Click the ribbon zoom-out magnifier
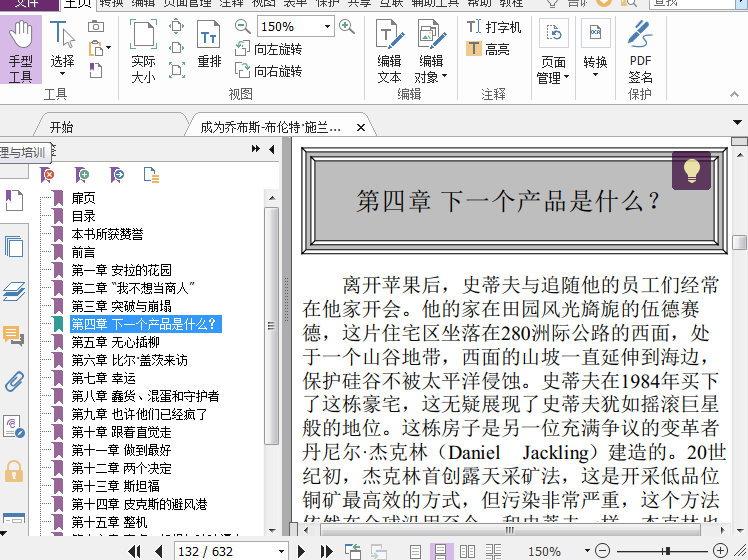The width and height of the screenshot is (748, 560). (x=242, y=26)
